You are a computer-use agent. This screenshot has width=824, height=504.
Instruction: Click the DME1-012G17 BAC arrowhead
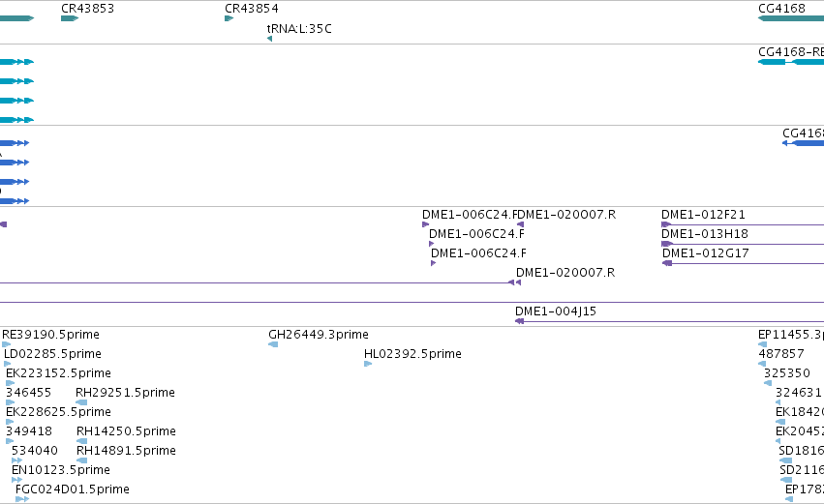pyautogui.click(x=667, y=263)
